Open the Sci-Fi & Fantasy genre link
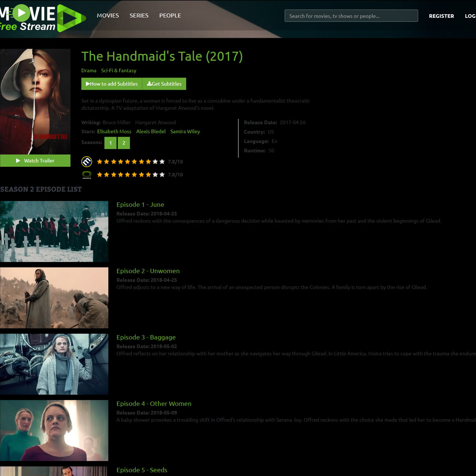The height and width of the screenshot is (476, 476). click(x=119, y=71)
